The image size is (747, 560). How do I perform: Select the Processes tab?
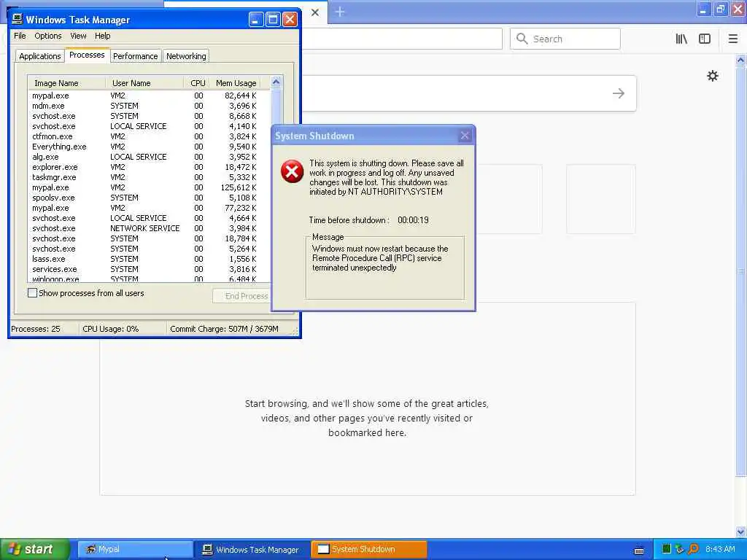(x=87, y=55)
